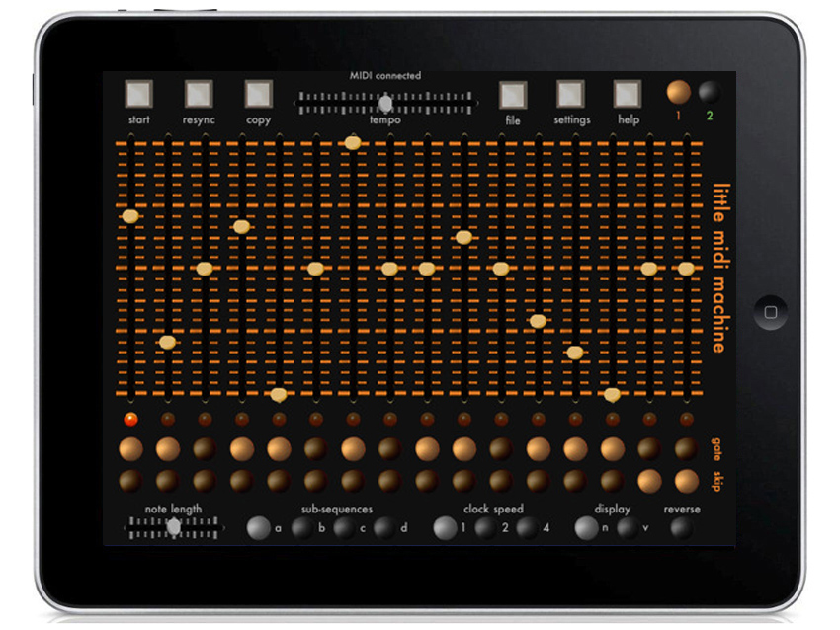
Task: Click step 1 pitch fader knob
Action: coord(130,216)
